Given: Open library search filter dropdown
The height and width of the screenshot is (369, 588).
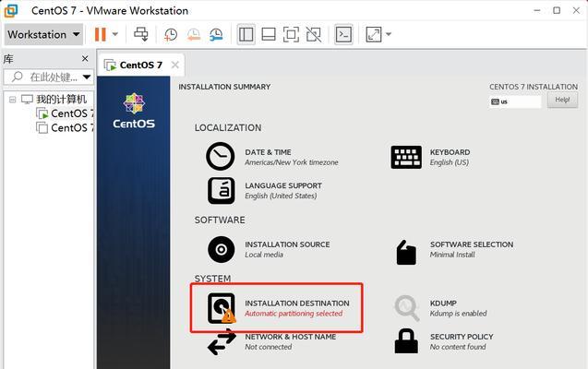Looking at the screenshot, I should pyautogui.click(x=87, y=77).
